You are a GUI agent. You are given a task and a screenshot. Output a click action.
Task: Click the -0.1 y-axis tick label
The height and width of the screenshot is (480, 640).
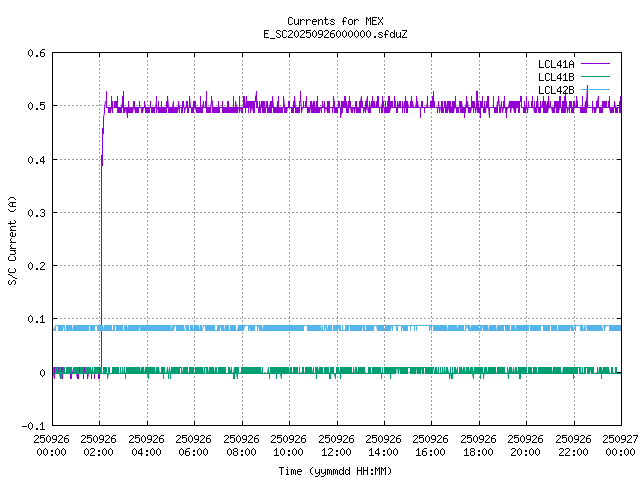pos(33,426)
